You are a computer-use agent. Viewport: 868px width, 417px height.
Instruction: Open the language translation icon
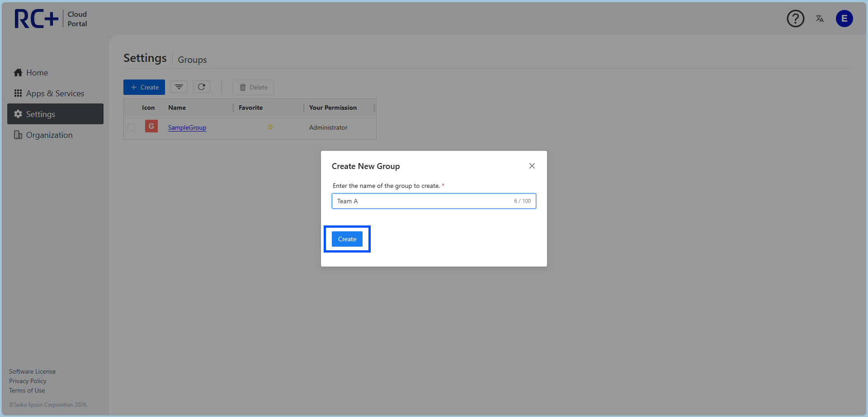point(820,19)
